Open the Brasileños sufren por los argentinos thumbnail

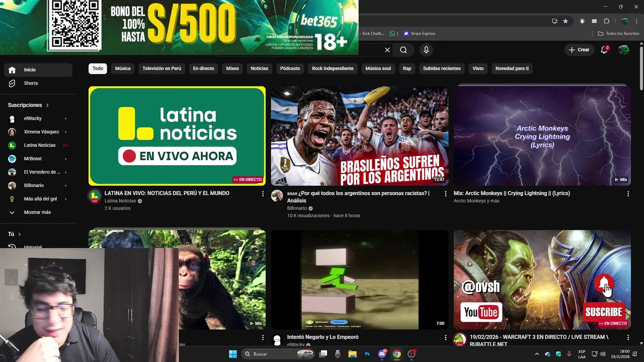click(x=359, y=136)
